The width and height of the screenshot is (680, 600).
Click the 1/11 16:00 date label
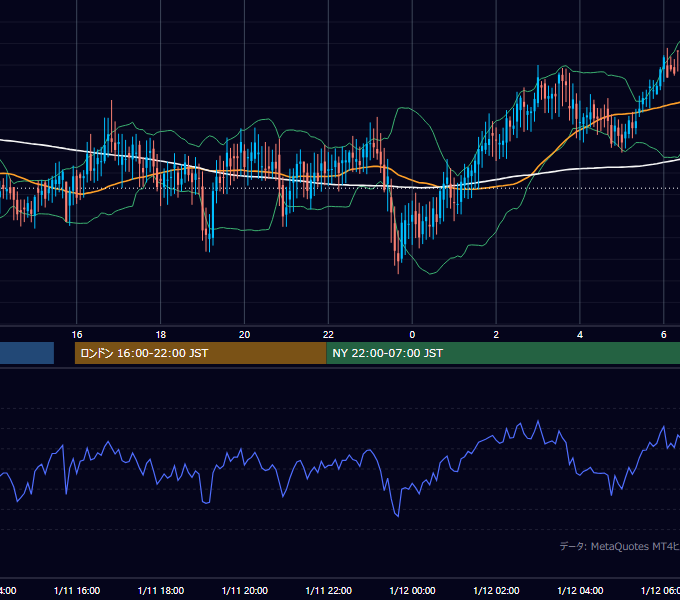tap(77, 591)
